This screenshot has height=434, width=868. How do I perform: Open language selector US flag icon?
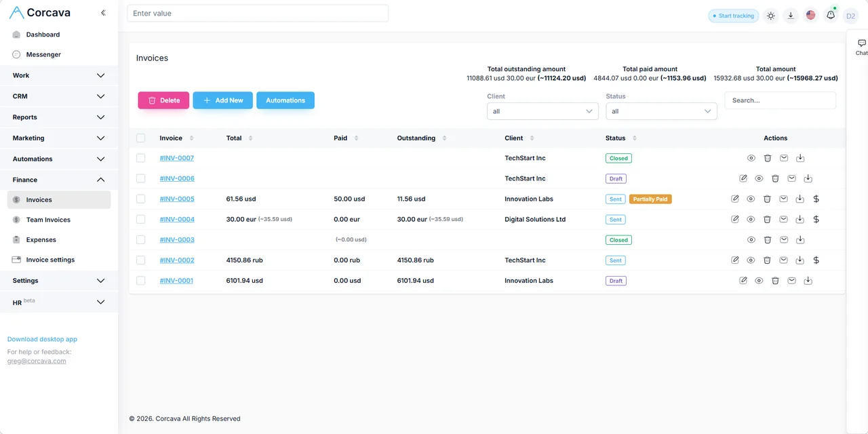[810, 16]
